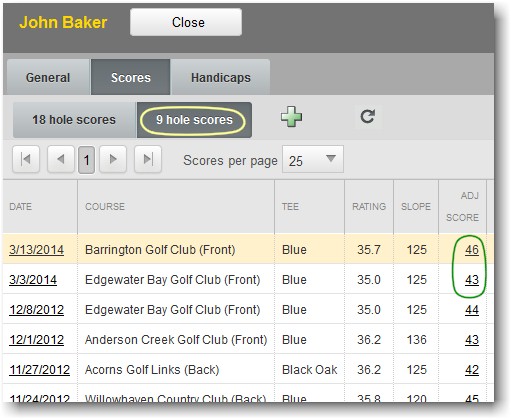
Task: Open the 3/13/2014 score date link
Action: click(36, 250)
